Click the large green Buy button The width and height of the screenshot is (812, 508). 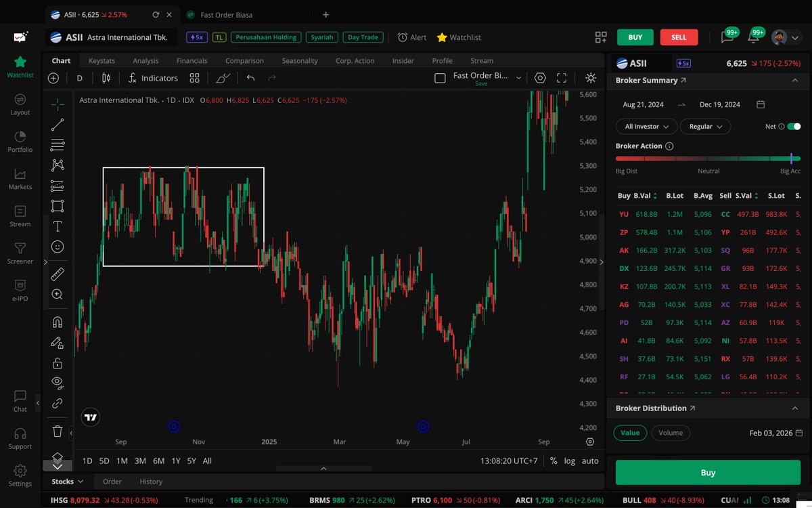point(708,473)
